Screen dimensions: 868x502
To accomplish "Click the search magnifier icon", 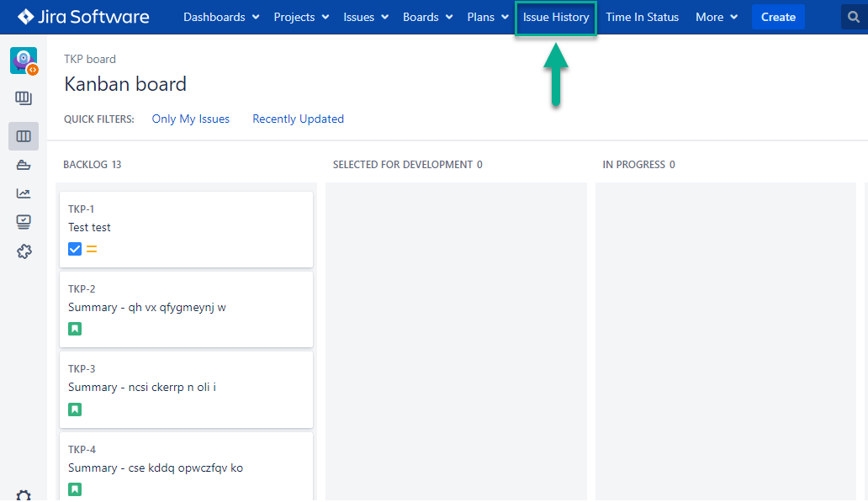I will point(855,17).
